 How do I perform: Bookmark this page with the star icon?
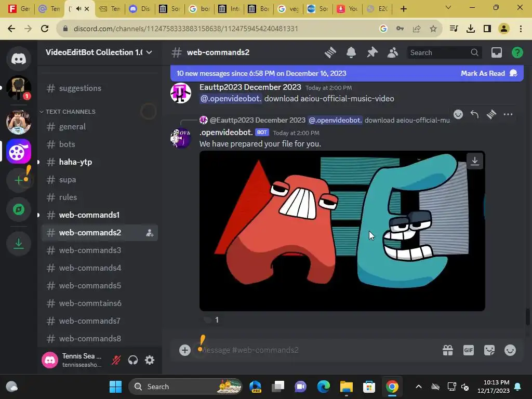[x=433, y=29]
